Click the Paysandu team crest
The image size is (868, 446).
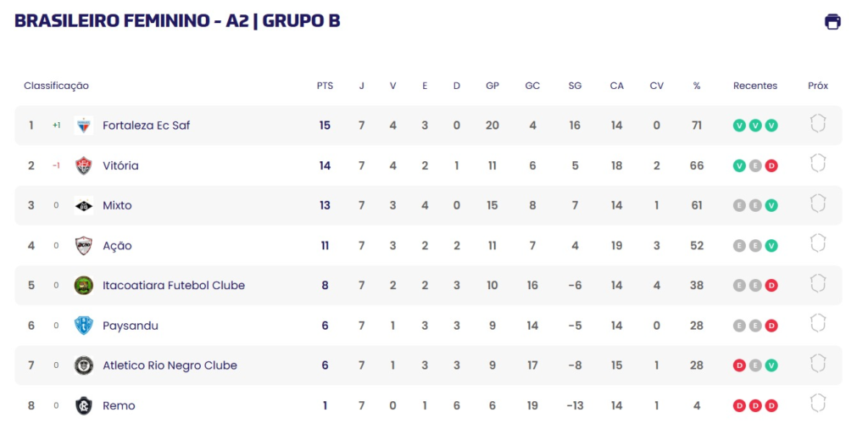pyautogui.click(x=84, y=326)
